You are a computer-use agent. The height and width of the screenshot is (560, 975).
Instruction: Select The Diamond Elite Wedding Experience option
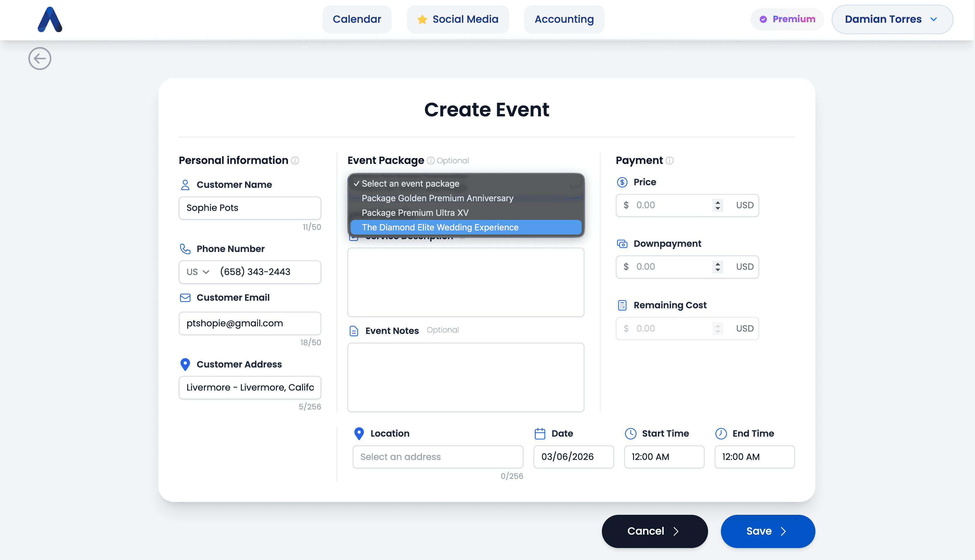(440, 227)
